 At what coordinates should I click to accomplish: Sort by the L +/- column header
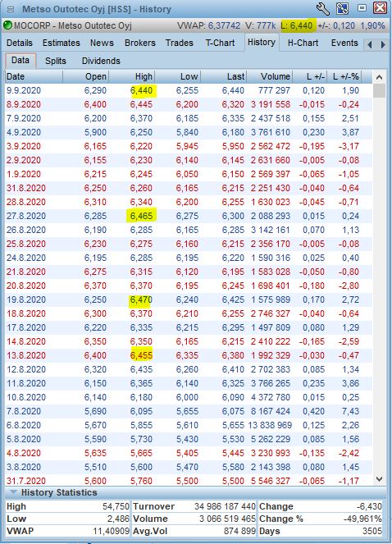309,76
